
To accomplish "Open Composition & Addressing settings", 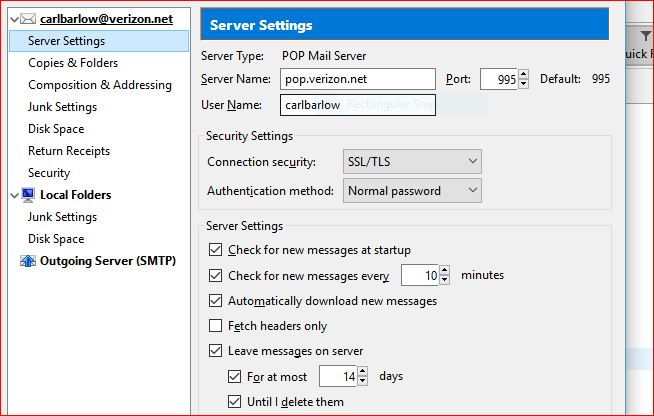I will tap(100, 85).
